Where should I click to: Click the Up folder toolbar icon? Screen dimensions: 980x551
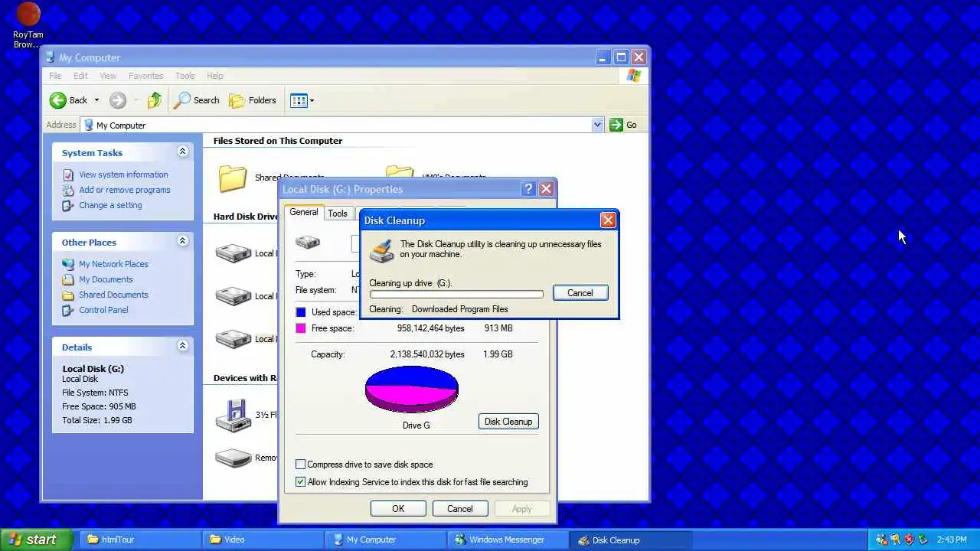[x=155, y=100]
